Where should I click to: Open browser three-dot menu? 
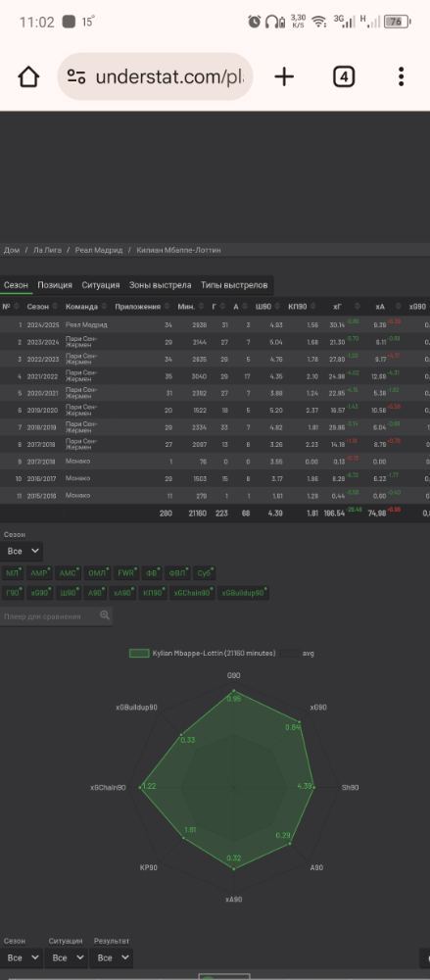(x=402, y=76)
